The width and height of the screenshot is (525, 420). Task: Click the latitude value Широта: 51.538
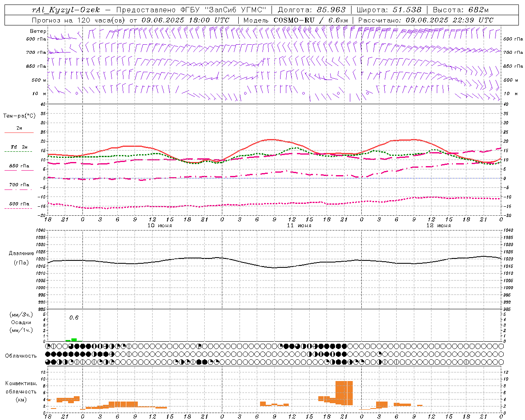[389, 10]
